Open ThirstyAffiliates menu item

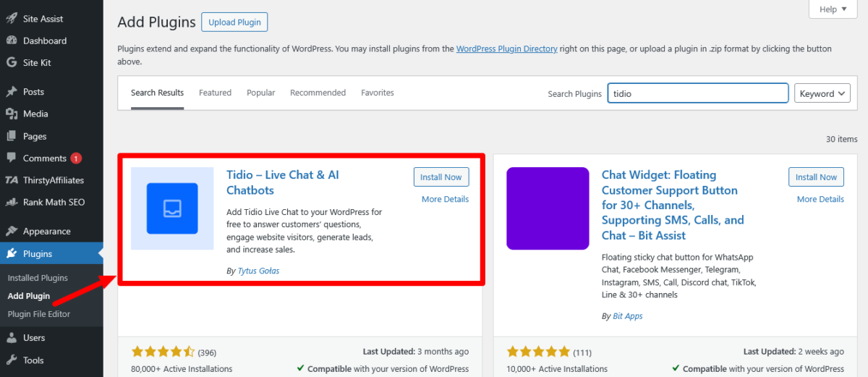54,180
